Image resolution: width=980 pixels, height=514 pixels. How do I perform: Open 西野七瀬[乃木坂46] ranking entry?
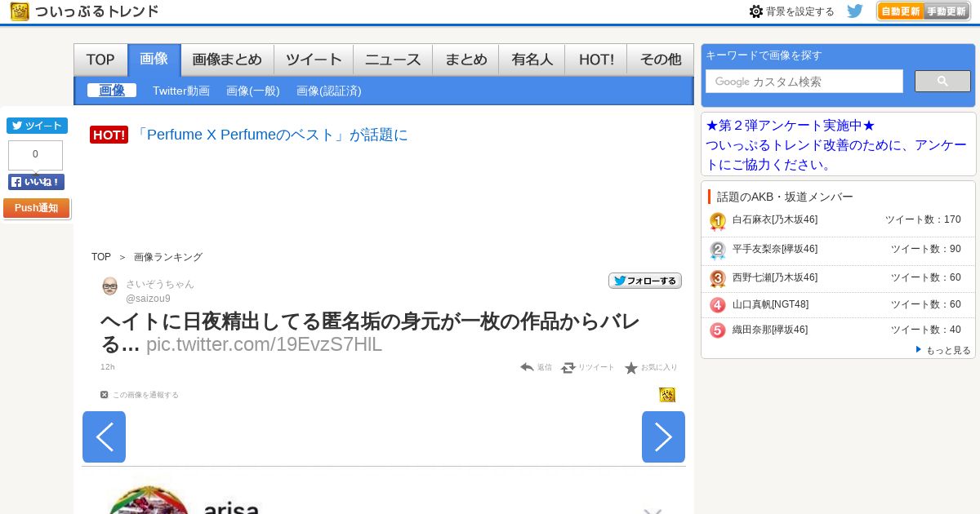tap(775, 277)
